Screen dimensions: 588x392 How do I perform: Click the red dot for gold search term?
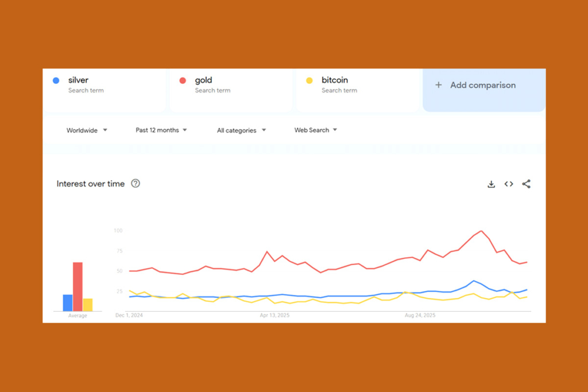point(183,80)
